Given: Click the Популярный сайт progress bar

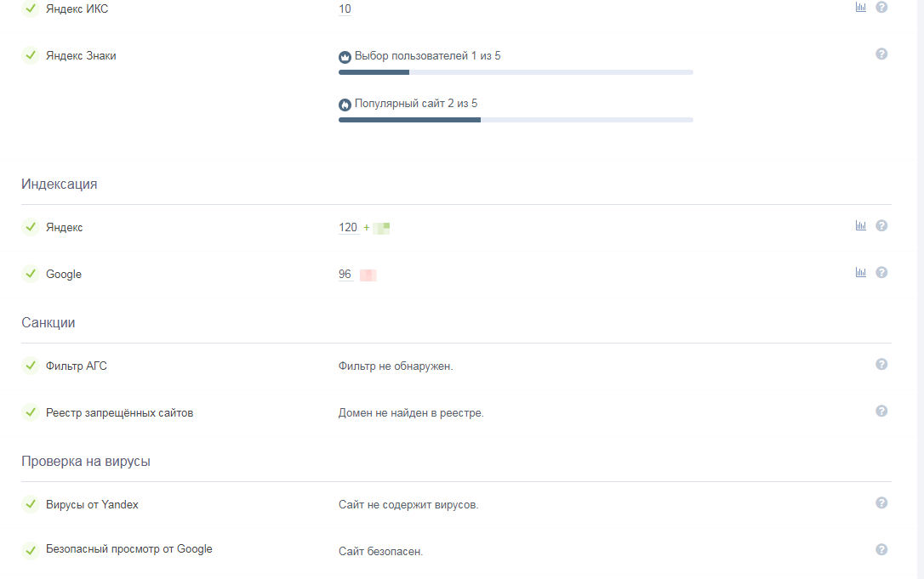Looking at the screenshot, I should [x=516, y=120].
